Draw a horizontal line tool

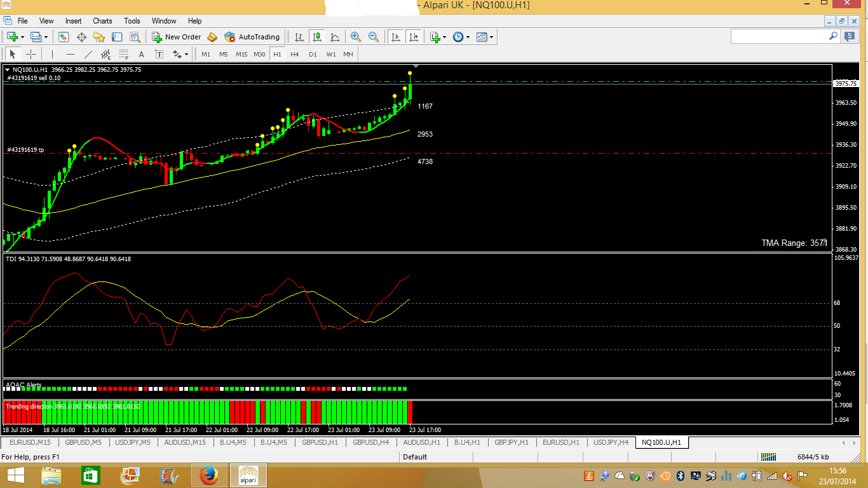pyautogui.click(x=70, y=54)
